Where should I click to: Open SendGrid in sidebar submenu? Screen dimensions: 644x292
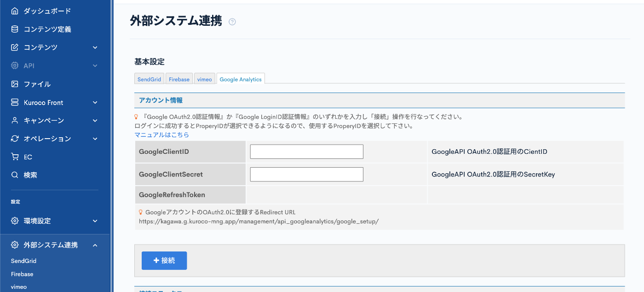pyautogui.click(x=23, y=261)
